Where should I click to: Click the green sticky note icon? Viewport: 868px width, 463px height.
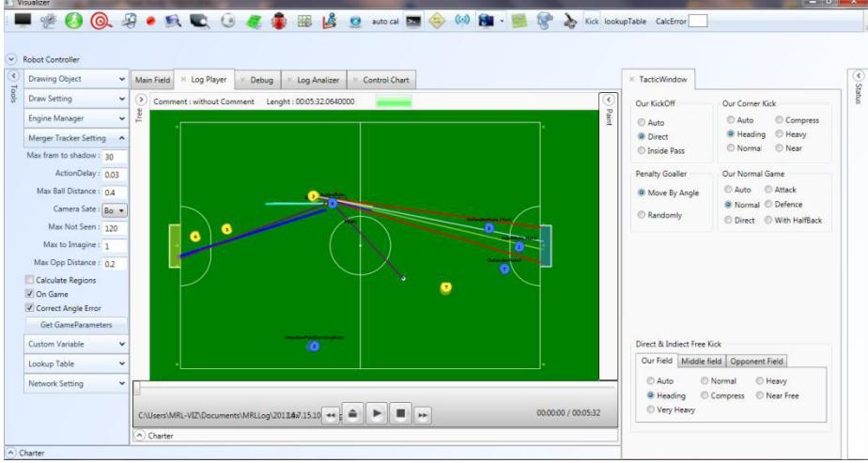[x=519, y=21]
